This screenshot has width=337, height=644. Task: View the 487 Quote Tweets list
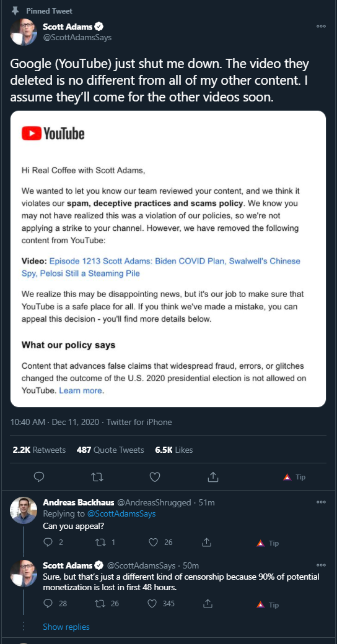coord(110,450)
